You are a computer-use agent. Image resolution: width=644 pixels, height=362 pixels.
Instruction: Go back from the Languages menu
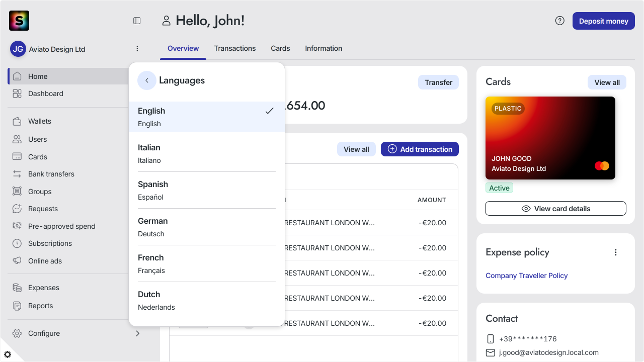pos(147,80)
